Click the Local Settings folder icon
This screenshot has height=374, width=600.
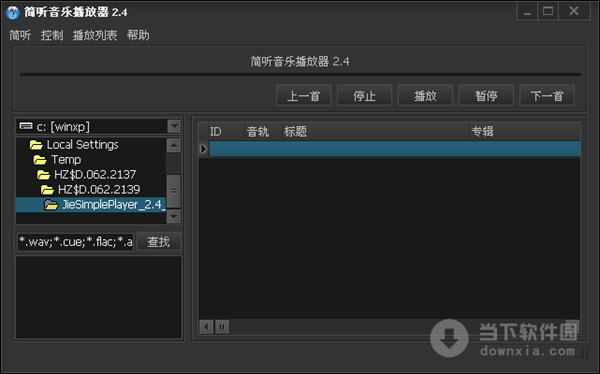coord(36,145)
